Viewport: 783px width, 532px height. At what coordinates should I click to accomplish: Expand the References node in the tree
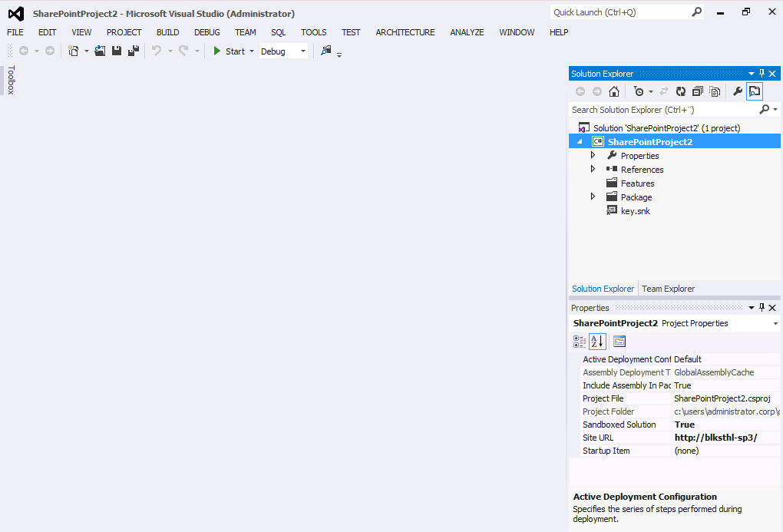point(593,169)
